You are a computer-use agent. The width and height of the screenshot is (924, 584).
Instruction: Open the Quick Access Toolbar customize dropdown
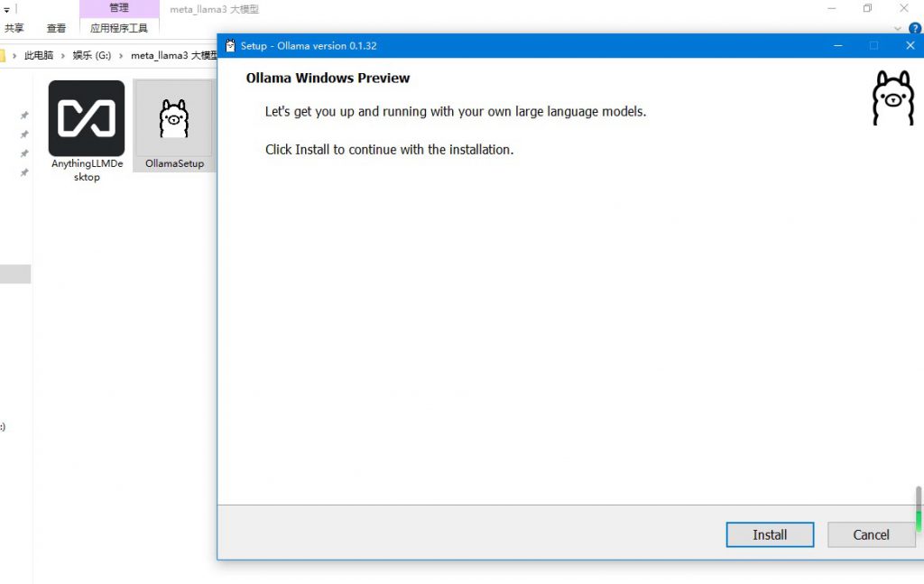pyautogui.click(x=6, y=10)
